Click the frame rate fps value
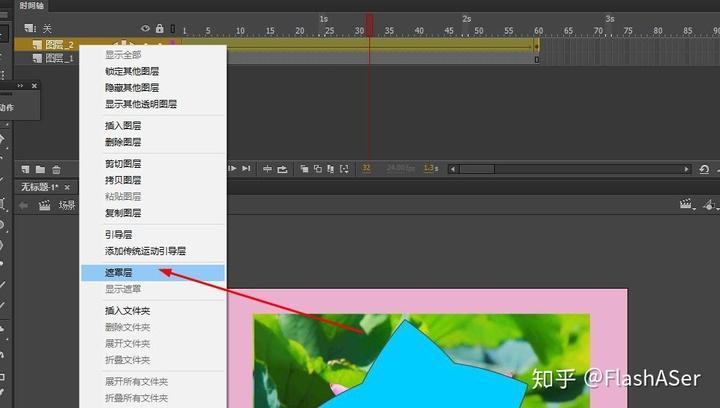 [x=400, y=168]
